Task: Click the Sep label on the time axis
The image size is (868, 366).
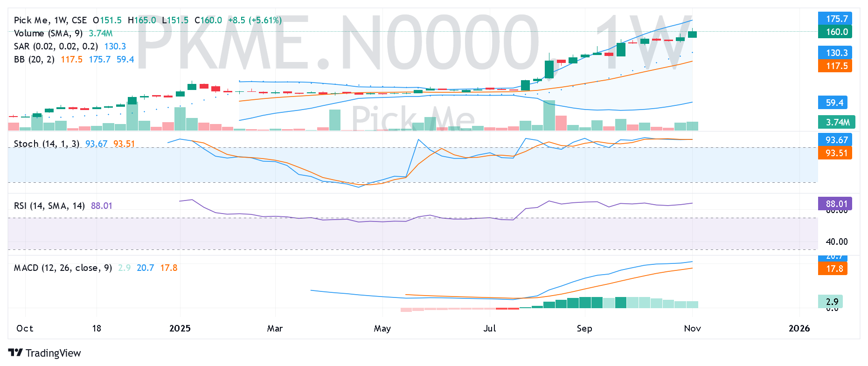Action: pyautogui.click(x=584, y=328)
